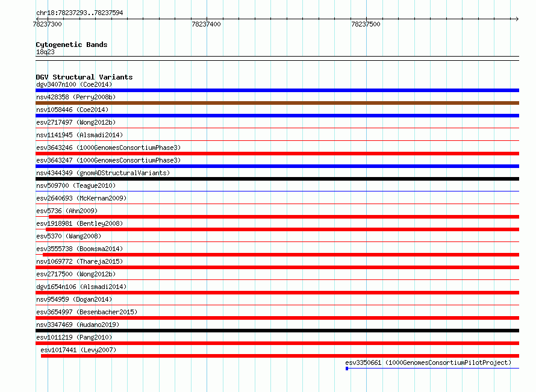The image size is (536, 392).
Task: Click the small blue esv3350661 start marker
Action: coord(347,369)
